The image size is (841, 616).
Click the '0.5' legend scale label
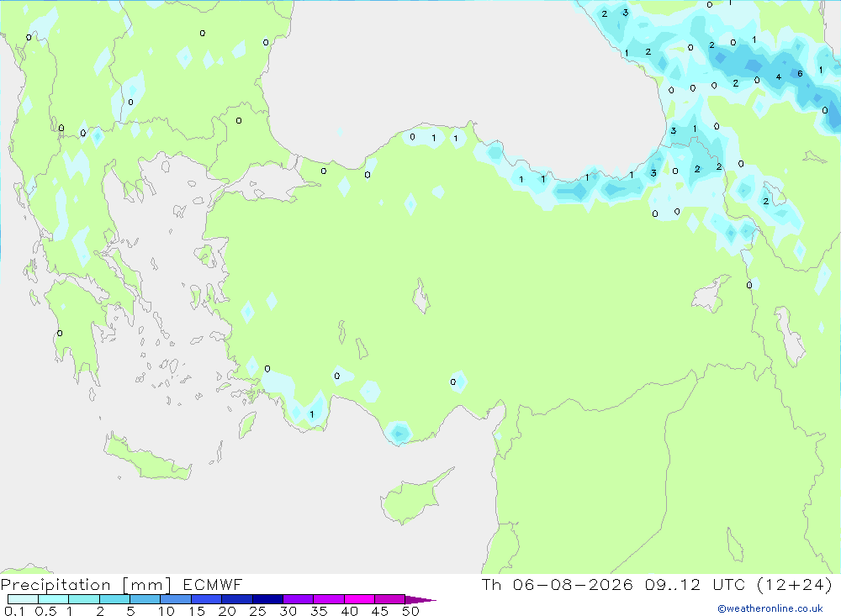[45, 611]
